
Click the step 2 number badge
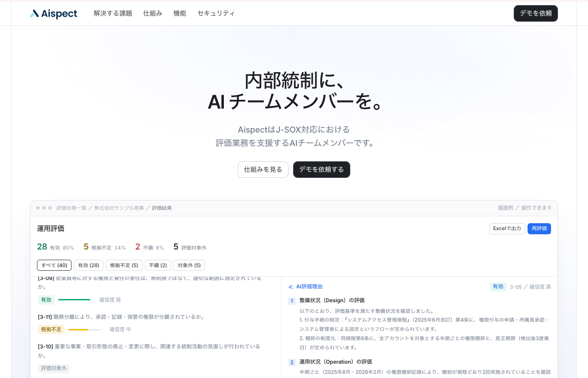click(292, 362)
